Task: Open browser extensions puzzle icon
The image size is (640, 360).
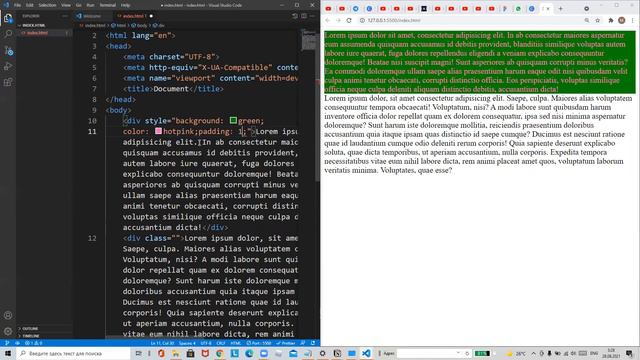Action: click(611, 20)
